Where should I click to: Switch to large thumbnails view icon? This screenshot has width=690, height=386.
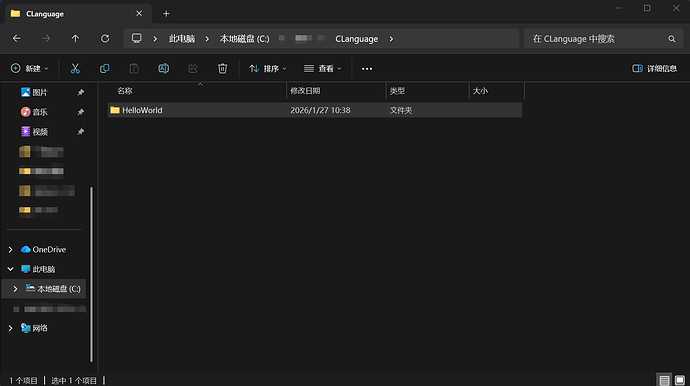tap(680, 380)
